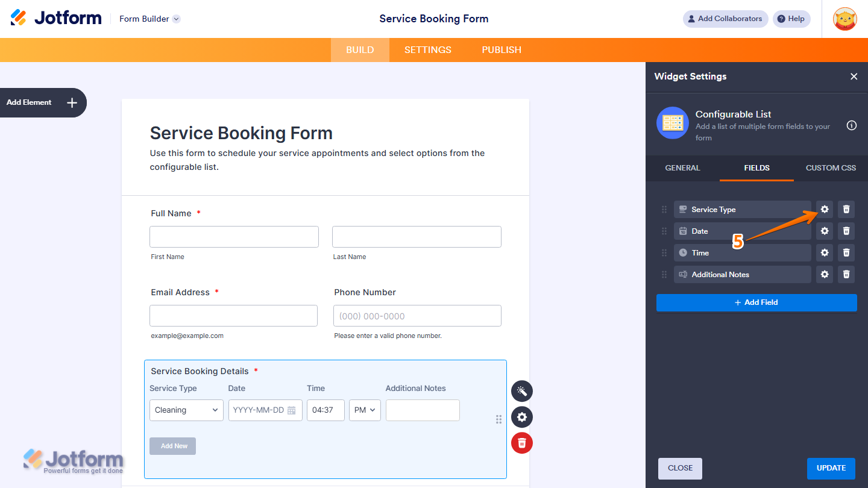Open the Cleaning service type dropdown
The width and height of the screenshot is (868, 488).
click(x=186, y=410)
